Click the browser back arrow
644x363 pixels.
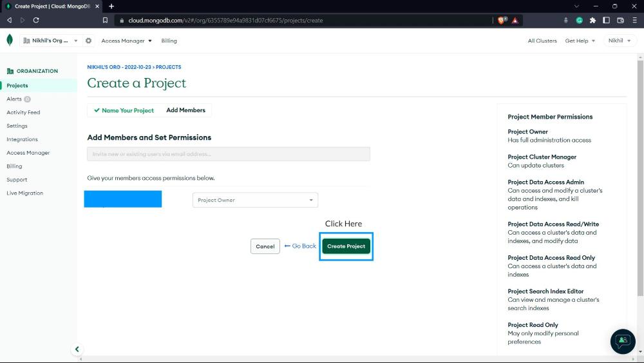click(x=10, y=20)
